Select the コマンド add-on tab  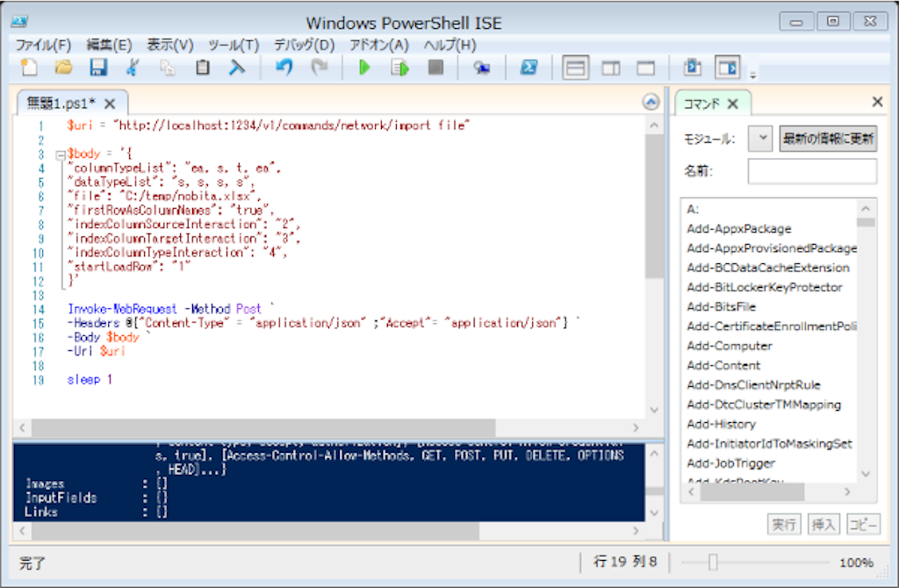click(x=701, y=104)
